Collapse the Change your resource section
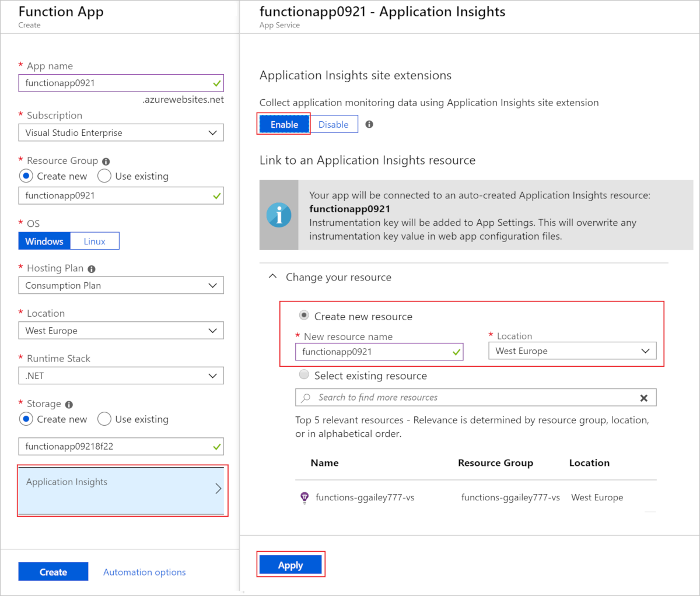 [x=272, y=276]
